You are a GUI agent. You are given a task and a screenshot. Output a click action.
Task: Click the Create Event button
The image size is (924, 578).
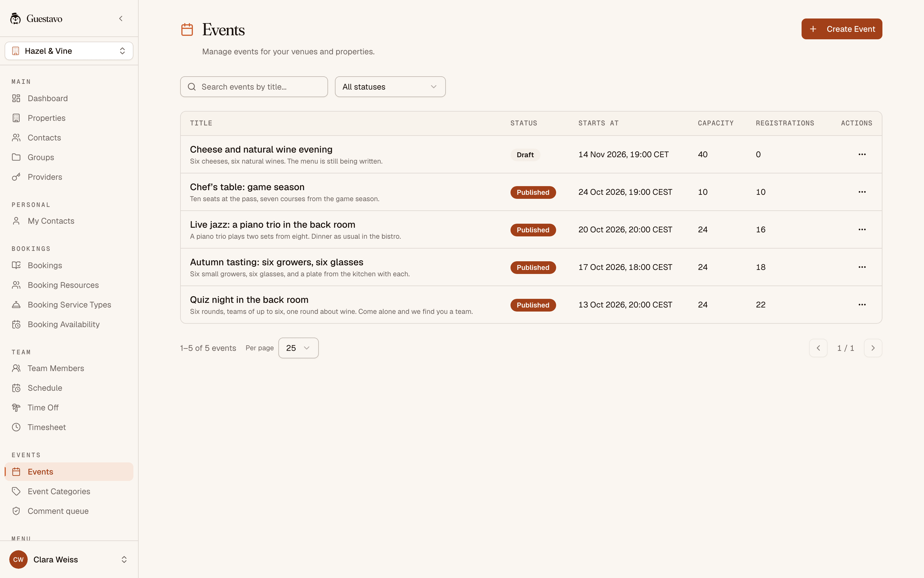[841, 29]
